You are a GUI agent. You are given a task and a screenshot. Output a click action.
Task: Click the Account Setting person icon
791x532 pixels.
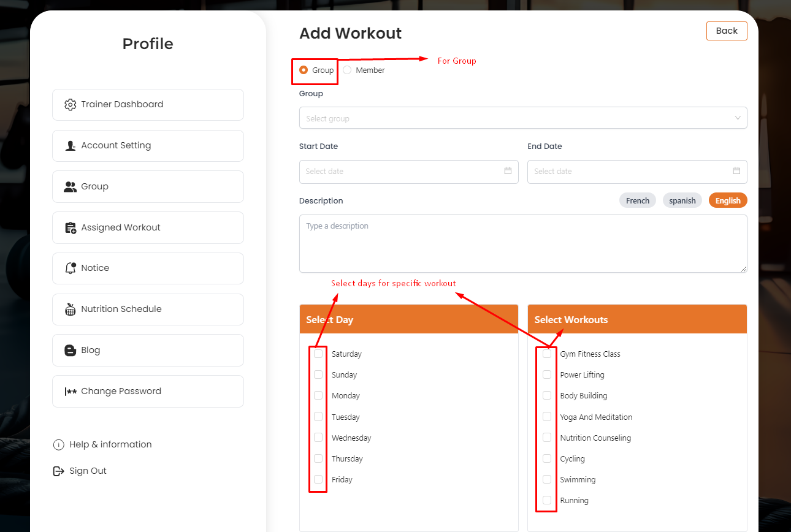click(x=71, y=146)
